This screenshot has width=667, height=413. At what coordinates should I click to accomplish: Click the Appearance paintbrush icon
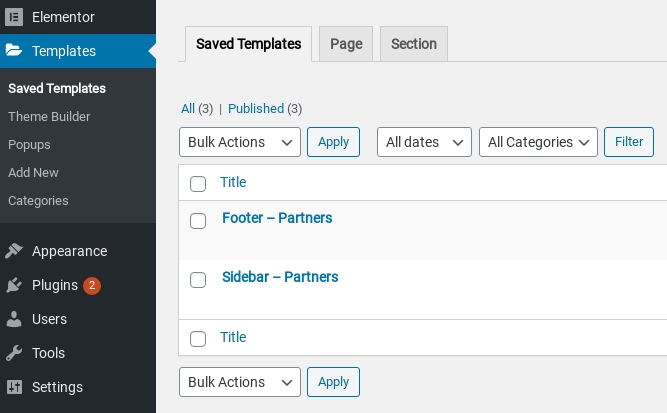pyautogui.click(x=14, y=251)
